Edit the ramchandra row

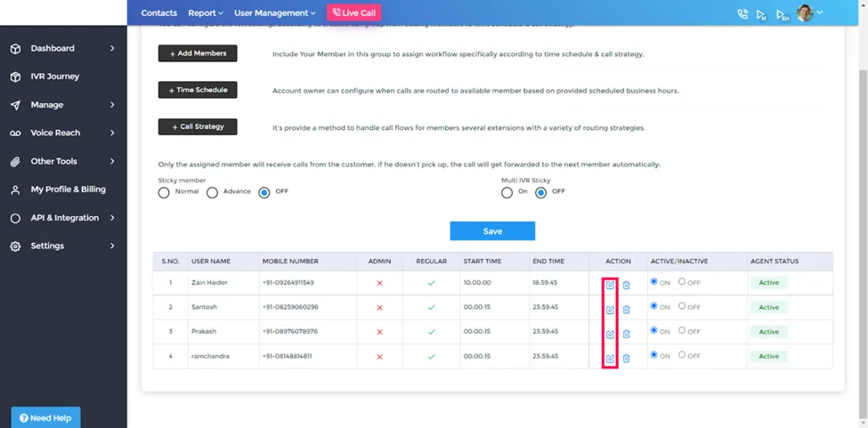click(610, 359)
